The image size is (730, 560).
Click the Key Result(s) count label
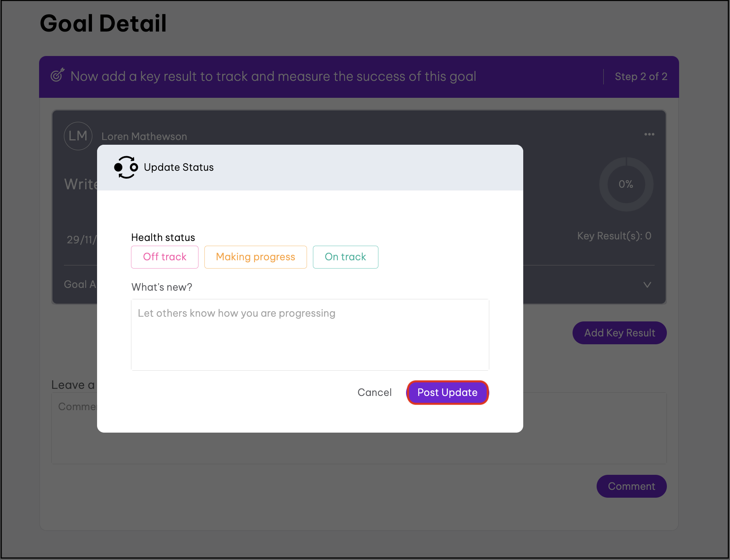pos(614,236)
